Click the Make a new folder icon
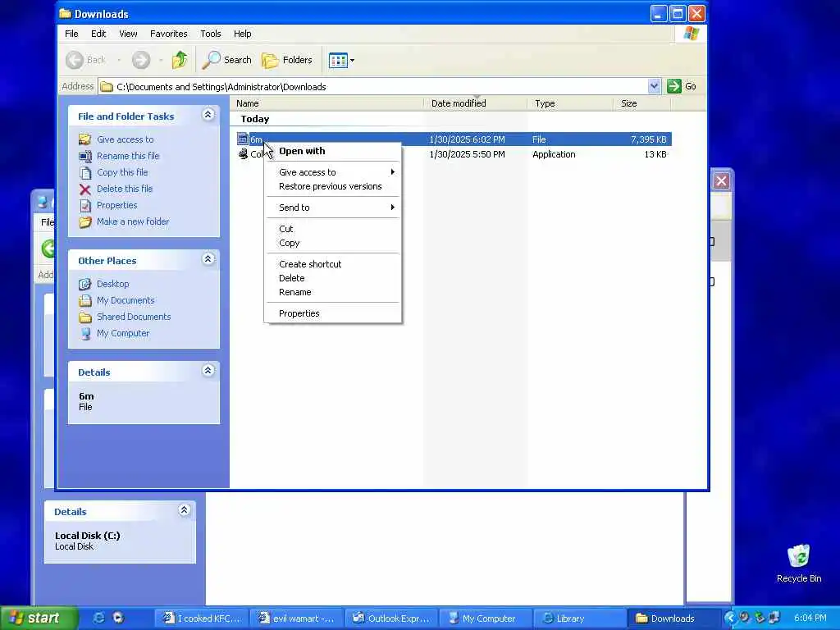 coord(84,222)
